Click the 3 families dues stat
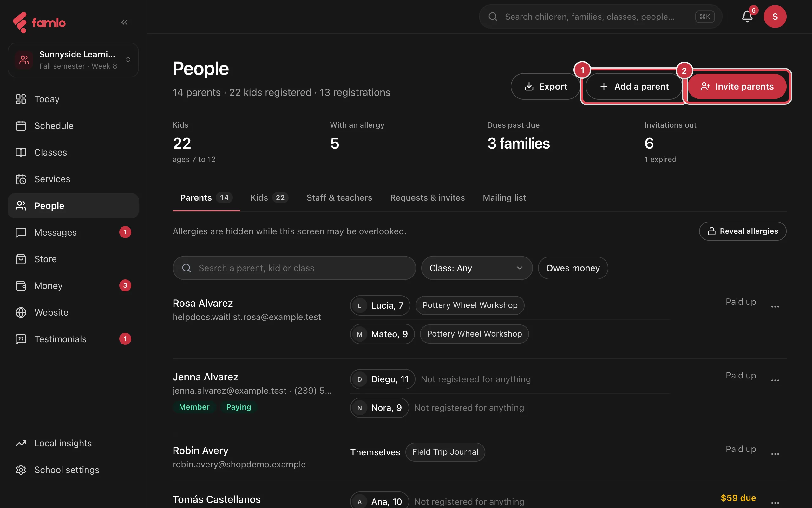This screenshot has height=508, width=812. (518, 144)
